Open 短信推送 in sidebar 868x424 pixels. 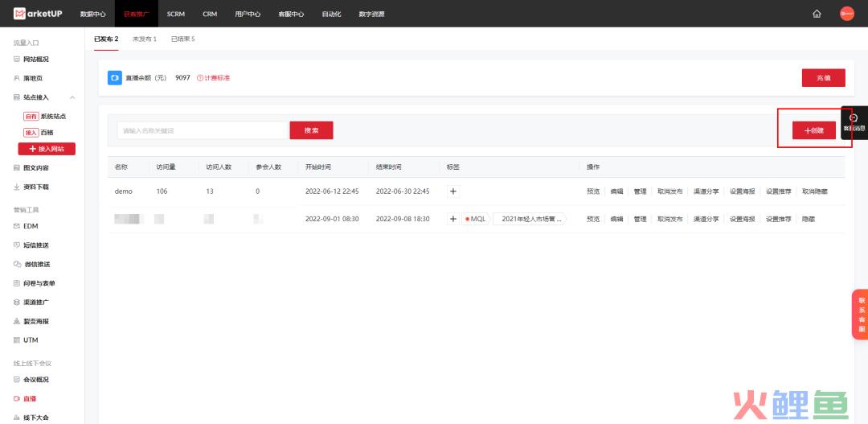coord(35,245)
